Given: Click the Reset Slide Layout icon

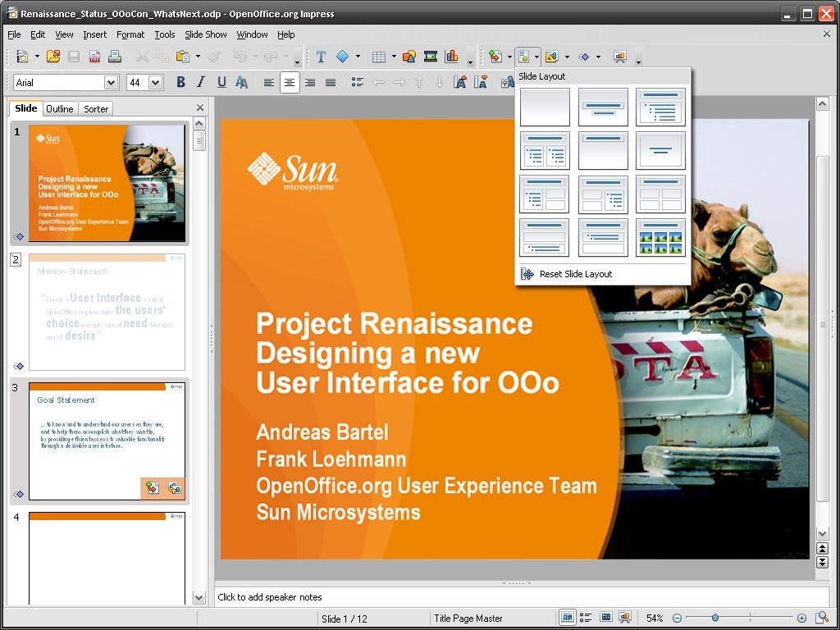Looking at the screenshot, I should 527,274.
